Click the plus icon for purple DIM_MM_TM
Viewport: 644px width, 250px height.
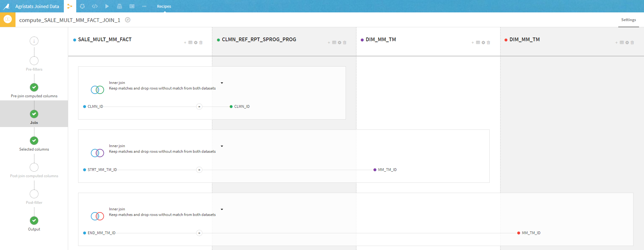click(x=473, y=43)
